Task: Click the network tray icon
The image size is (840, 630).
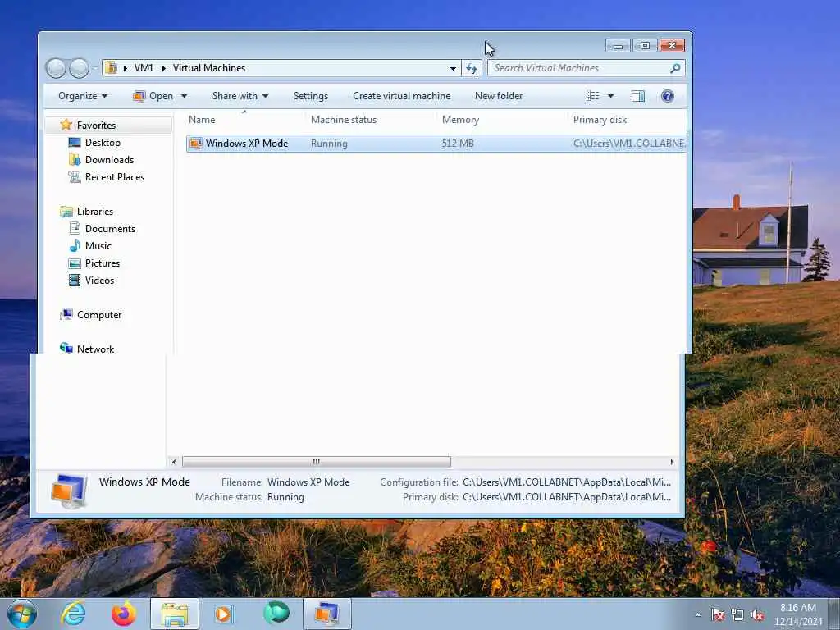Action: pyautogui.click(x=737, y=615)
